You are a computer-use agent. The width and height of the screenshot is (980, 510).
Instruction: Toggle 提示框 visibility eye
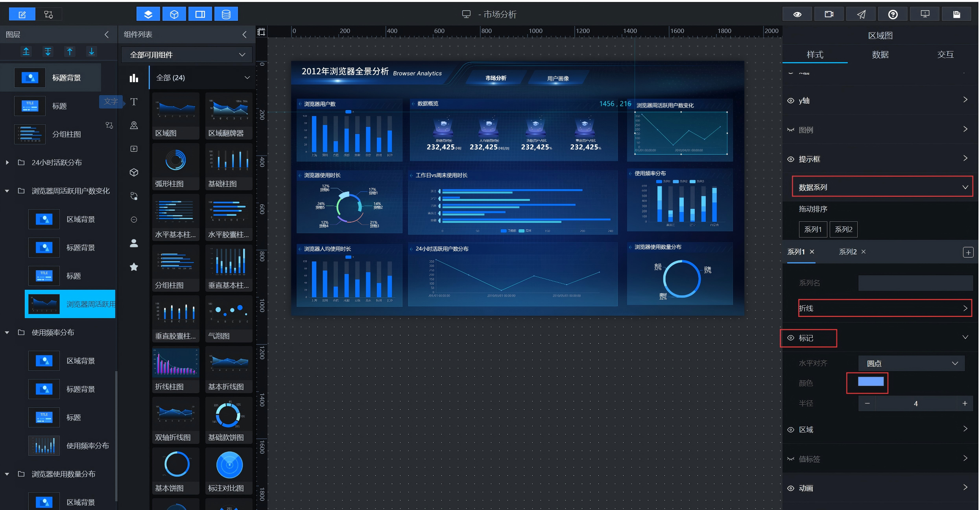click(790, 159)
